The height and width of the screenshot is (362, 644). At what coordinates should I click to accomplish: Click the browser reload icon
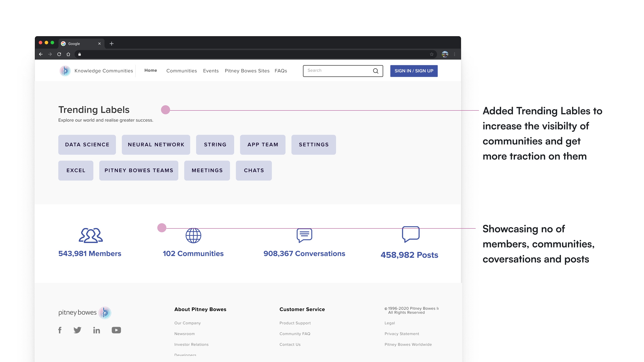click(59, 54)
